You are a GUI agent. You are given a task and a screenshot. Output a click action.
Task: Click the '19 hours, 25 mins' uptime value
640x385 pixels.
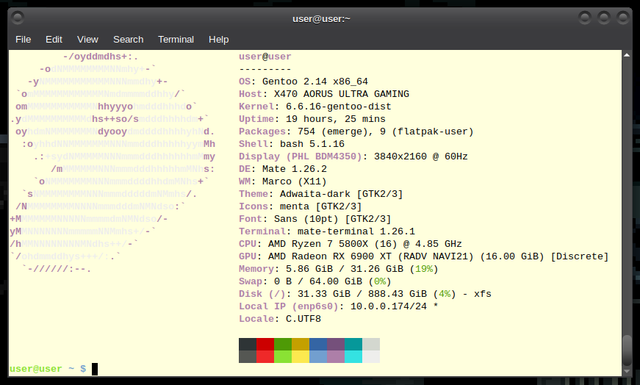[336, 119]
